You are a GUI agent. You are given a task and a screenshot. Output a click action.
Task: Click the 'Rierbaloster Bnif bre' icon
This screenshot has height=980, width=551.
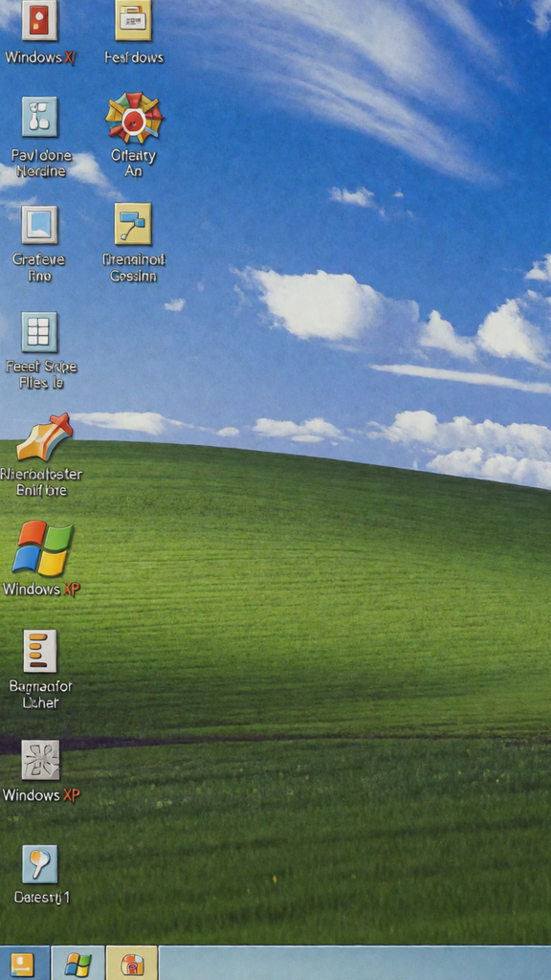[x=44, y=436]
